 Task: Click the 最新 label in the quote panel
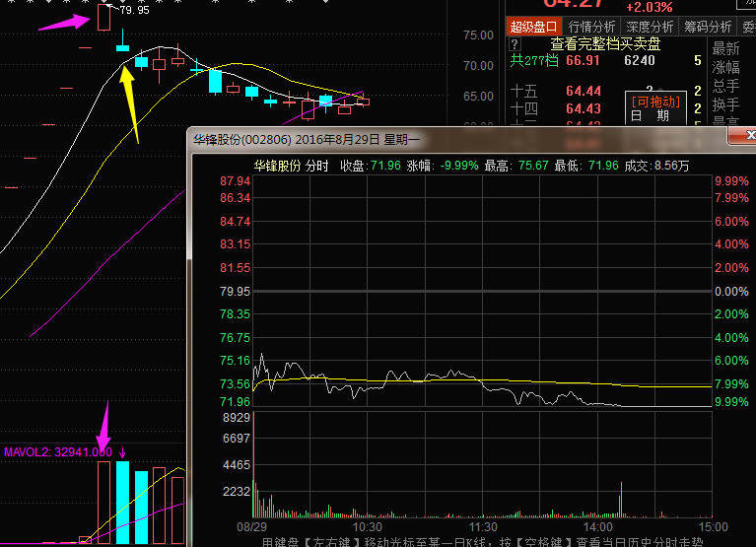pos(725,48)
